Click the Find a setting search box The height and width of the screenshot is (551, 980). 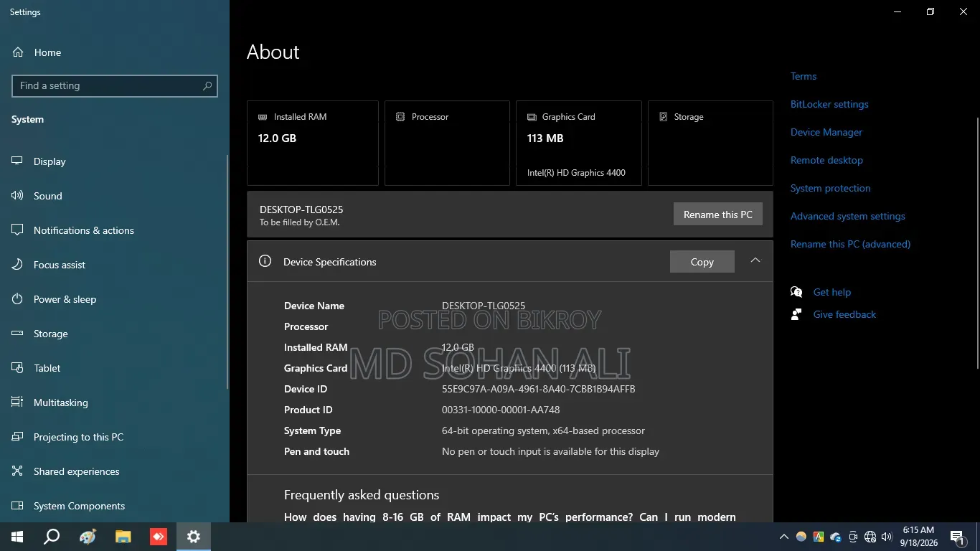115,85
